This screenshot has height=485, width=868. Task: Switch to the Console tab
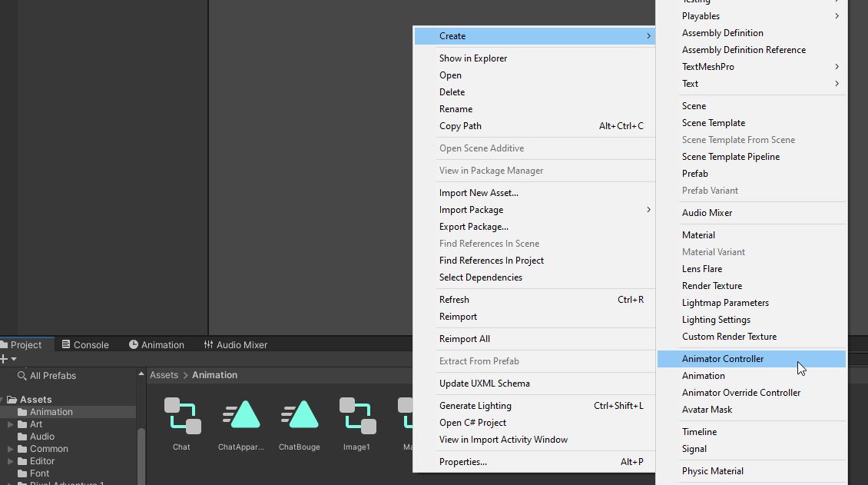85,345
